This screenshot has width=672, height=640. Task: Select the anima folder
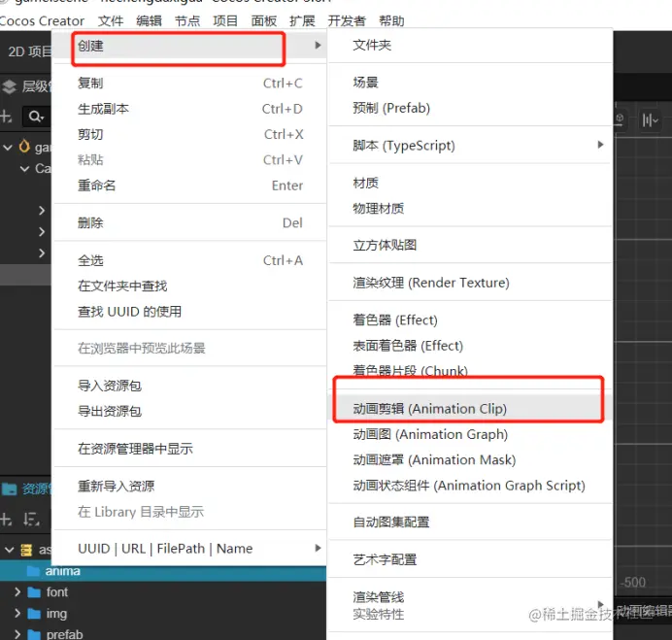[163, 571]
